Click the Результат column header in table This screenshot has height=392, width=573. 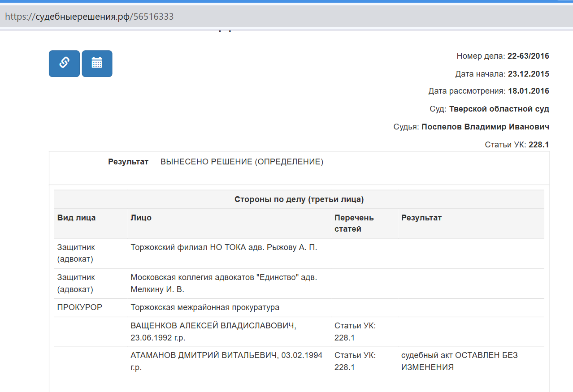[421, 218]
